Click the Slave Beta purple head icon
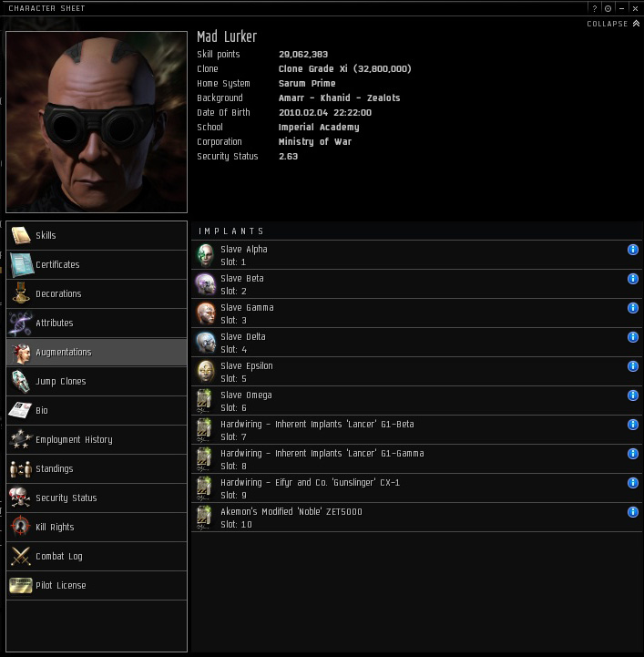Viewport: 644px width, 657px height. [206, 284]
